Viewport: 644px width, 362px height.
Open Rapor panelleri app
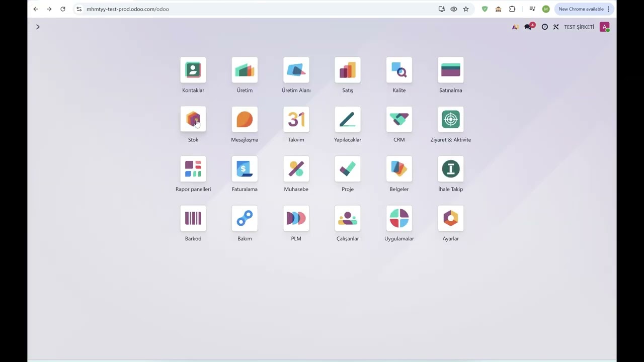coord(193,169)
